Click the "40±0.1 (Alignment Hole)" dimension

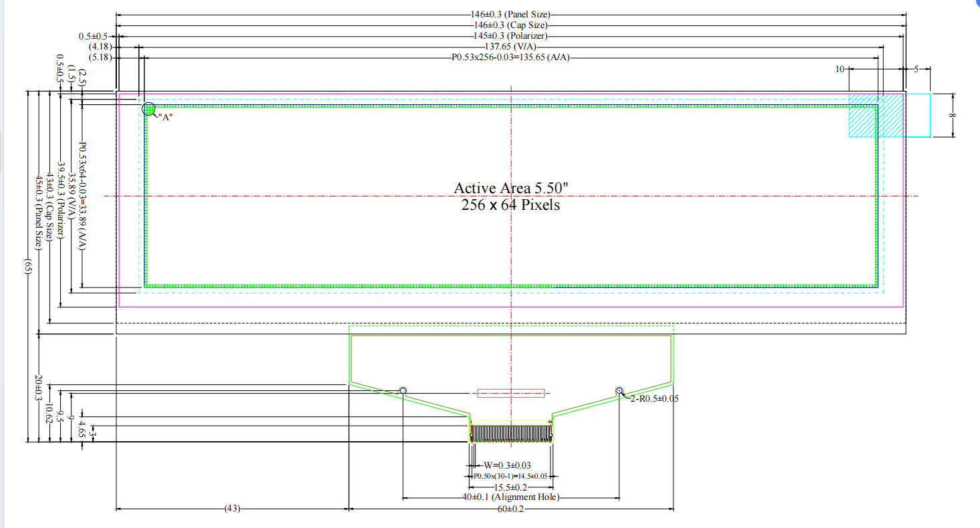511,497
